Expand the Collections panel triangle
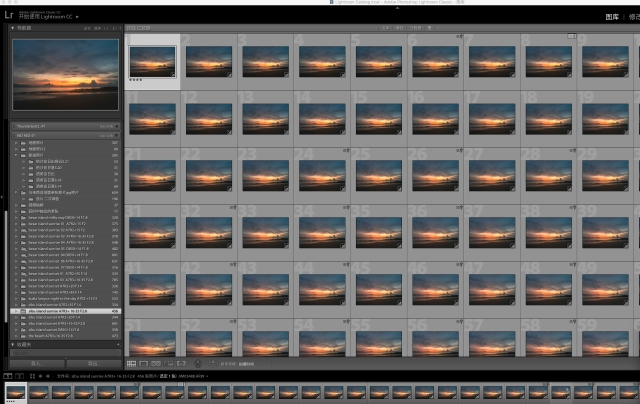The height and width of the screenshot is (404, 640). tap(14, 344)
